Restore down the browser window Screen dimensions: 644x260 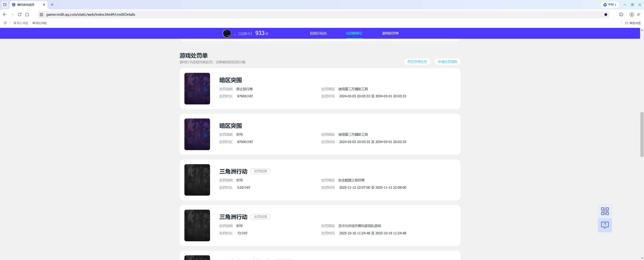pos(632,4)
